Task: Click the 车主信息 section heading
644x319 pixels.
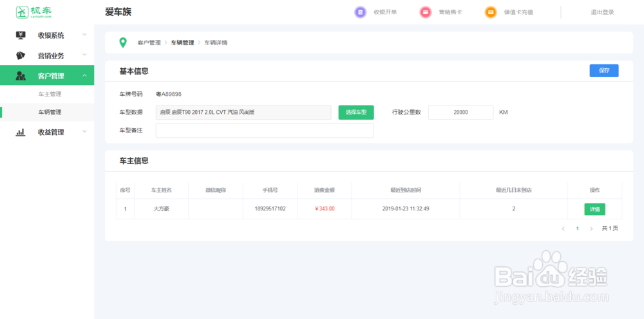Action: coord(134,161)
